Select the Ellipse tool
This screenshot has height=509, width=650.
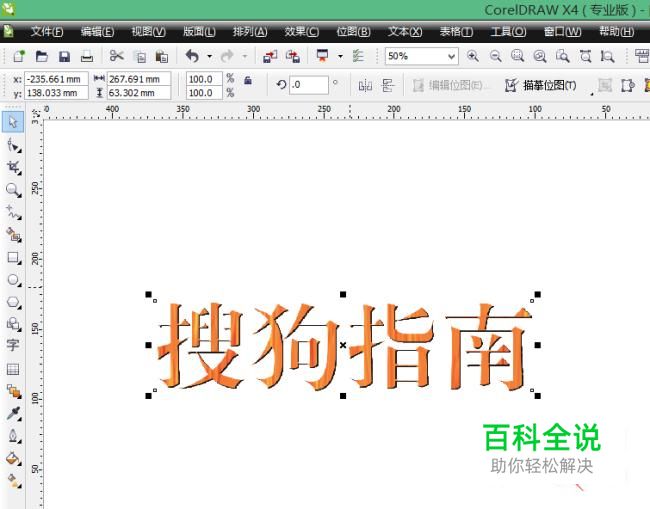(13, 280)
